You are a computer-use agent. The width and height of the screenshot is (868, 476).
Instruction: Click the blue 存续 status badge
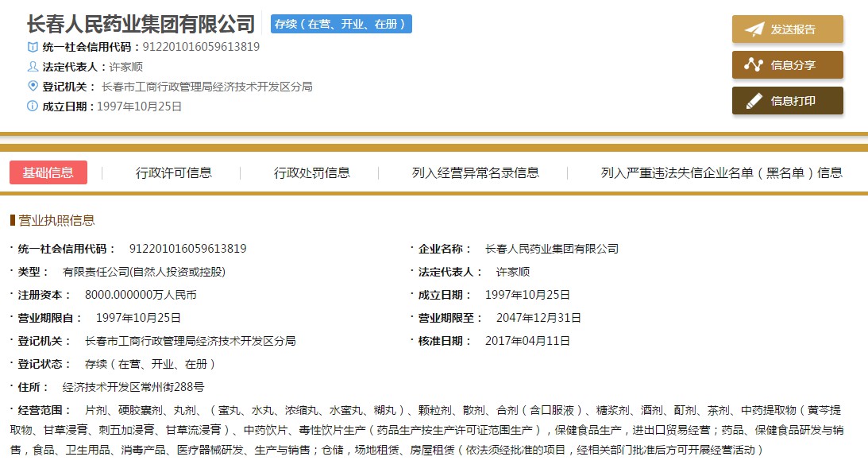coord(341,24)
